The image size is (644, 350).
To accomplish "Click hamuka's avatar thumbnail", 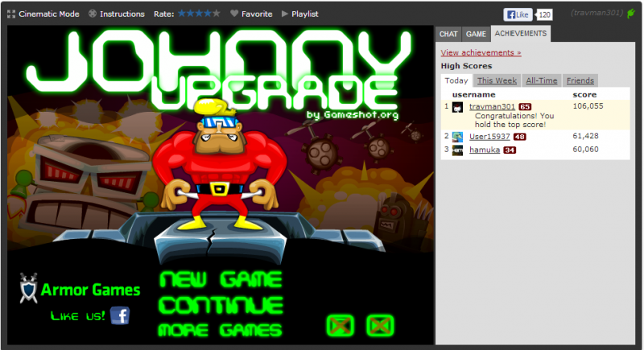I will pyautogui.click(x=457, y=150).
